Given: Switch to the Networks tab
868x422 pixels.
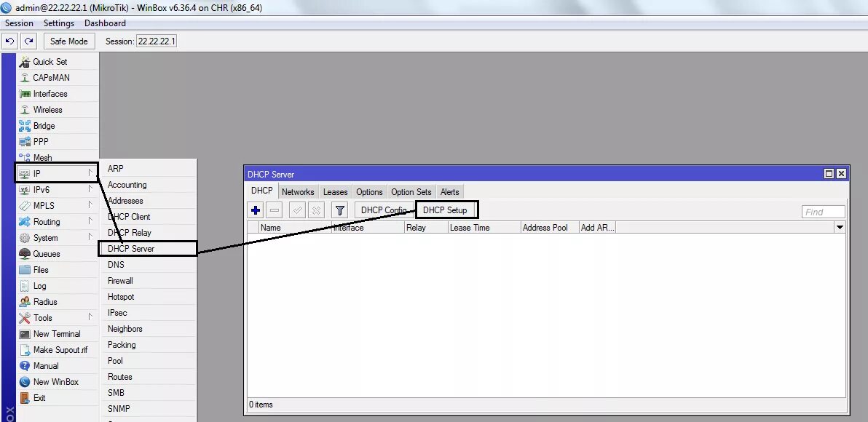Looking at the screenshot, I should click(x=298, y=192).
